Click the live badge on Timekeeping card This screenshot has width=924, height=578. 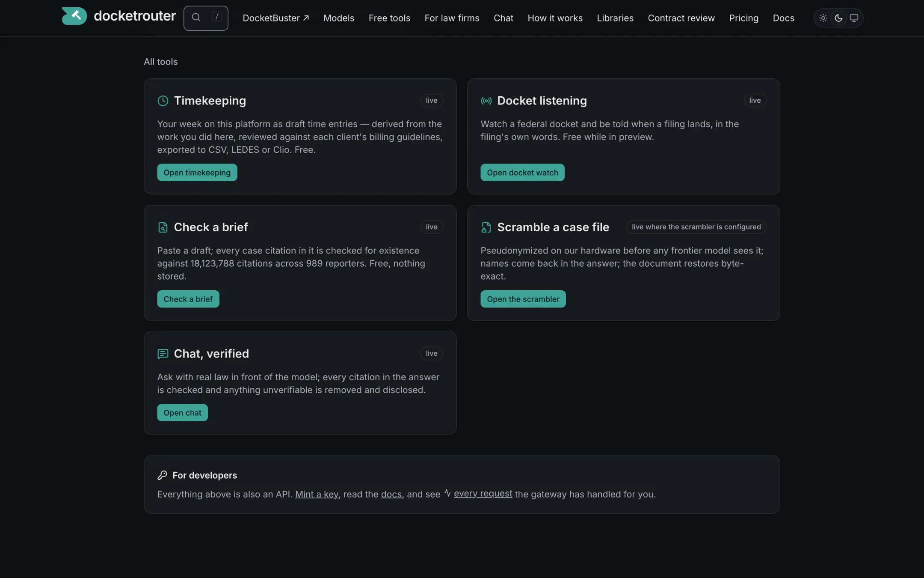[x=431, y=100]
